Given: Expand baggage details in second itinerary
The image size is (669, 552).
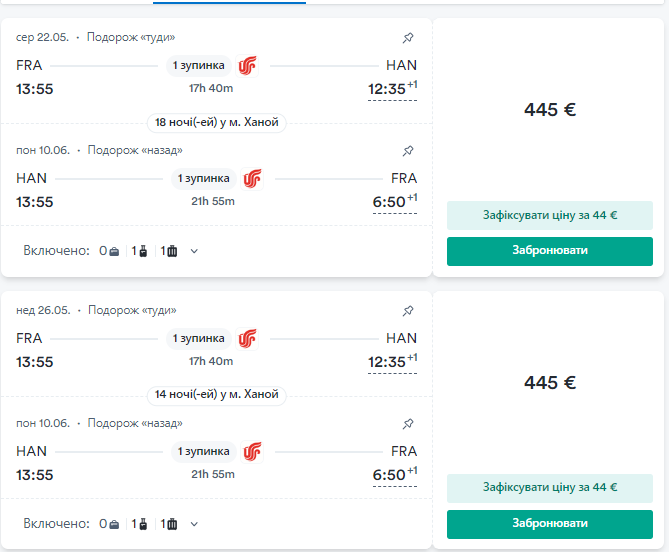Looking at the screenshot, I should [194, 524].
